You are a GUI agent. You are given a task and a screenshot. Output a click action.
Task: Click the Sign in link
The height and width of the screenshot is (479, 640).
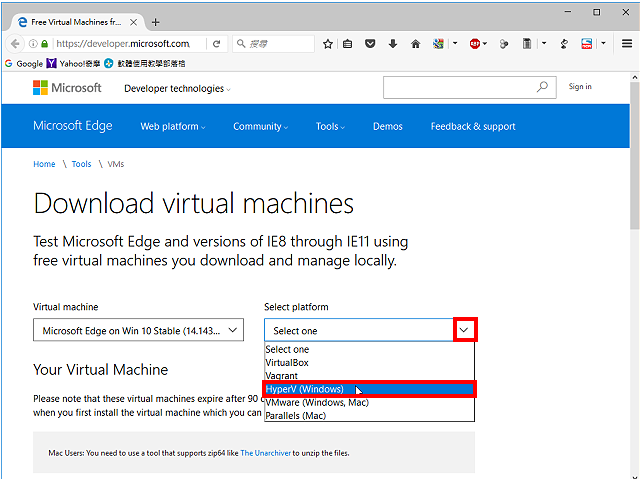tap(580, 86)
